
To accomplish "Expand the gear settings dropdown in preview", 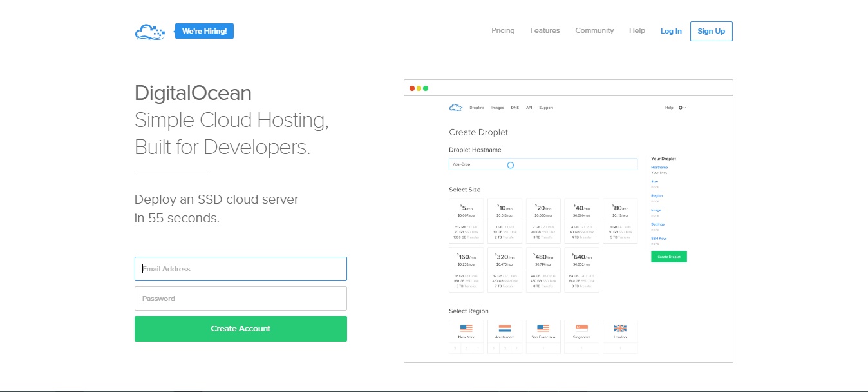I will (x=683, y=108).
